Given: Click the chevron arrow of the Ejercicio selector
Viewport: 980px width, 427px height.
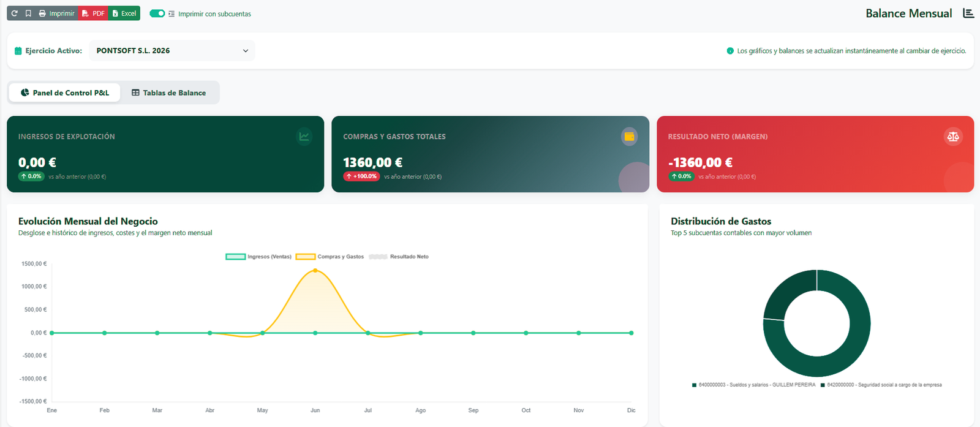Looking at the screenshot, I should 246,51.
